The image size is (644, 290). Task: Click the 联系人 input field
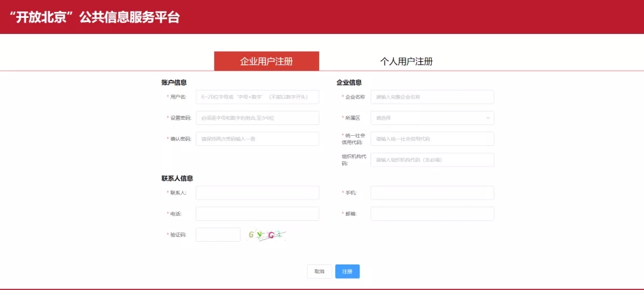(x=258, y=193)
